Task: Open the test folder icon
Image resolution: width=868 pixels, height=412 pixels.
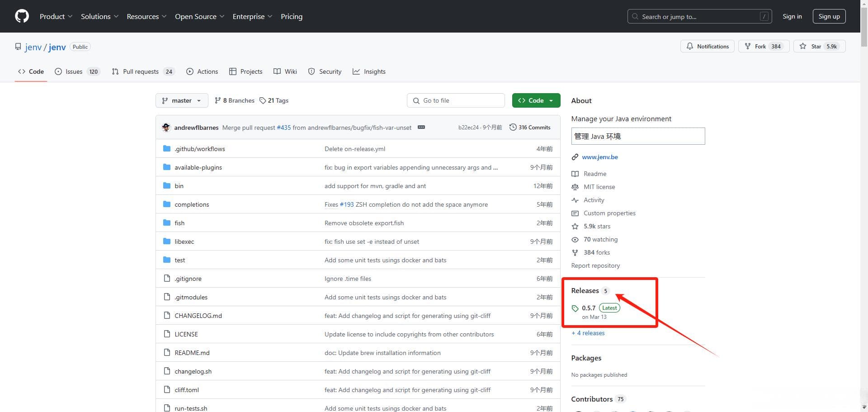Action: point(167,260)
